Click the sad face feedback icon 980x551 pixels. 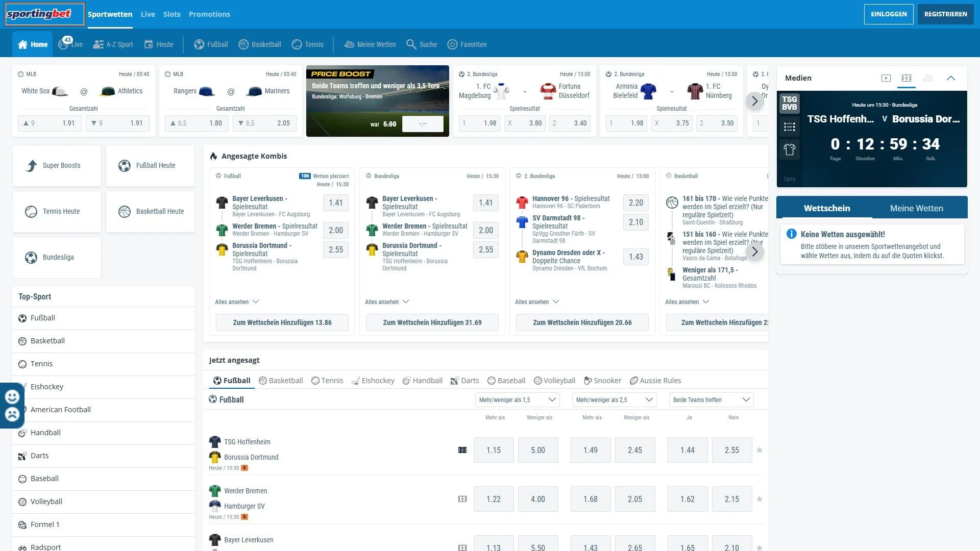point(12,414)
